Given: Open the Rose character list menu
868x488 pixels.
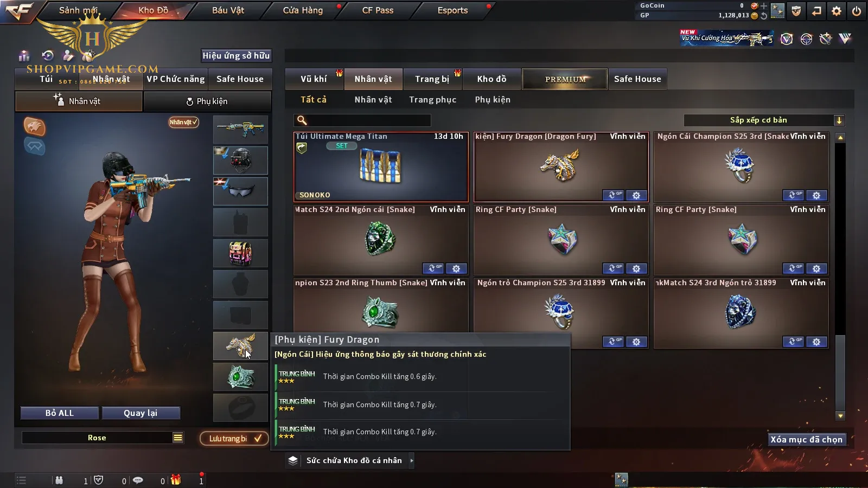Looking at the screenshot, I should (178, 438).
